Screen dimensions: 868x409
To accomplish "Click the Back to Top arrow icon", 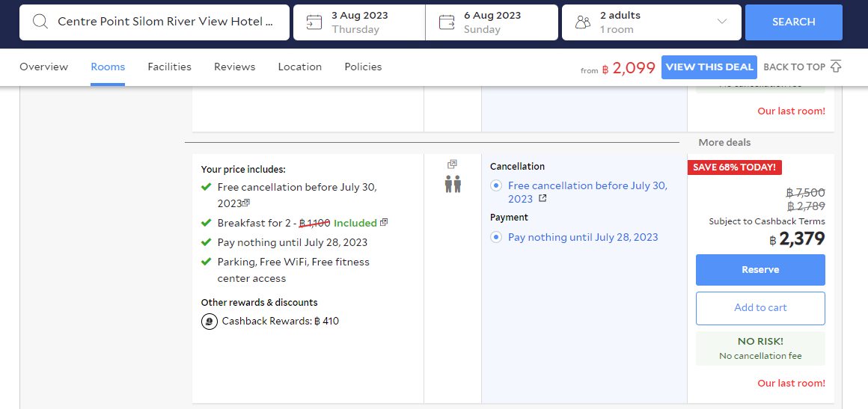I will point(836,67).
